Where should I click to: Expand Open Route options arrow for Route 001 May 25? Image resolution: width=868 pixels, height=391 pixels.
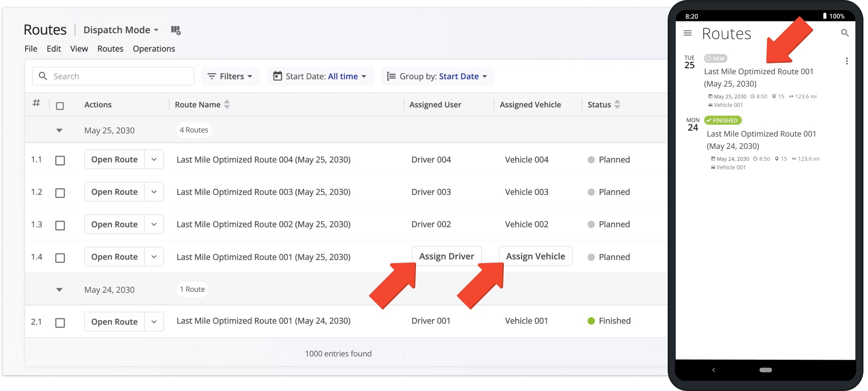pyautogui.click(x=154, y=257)
